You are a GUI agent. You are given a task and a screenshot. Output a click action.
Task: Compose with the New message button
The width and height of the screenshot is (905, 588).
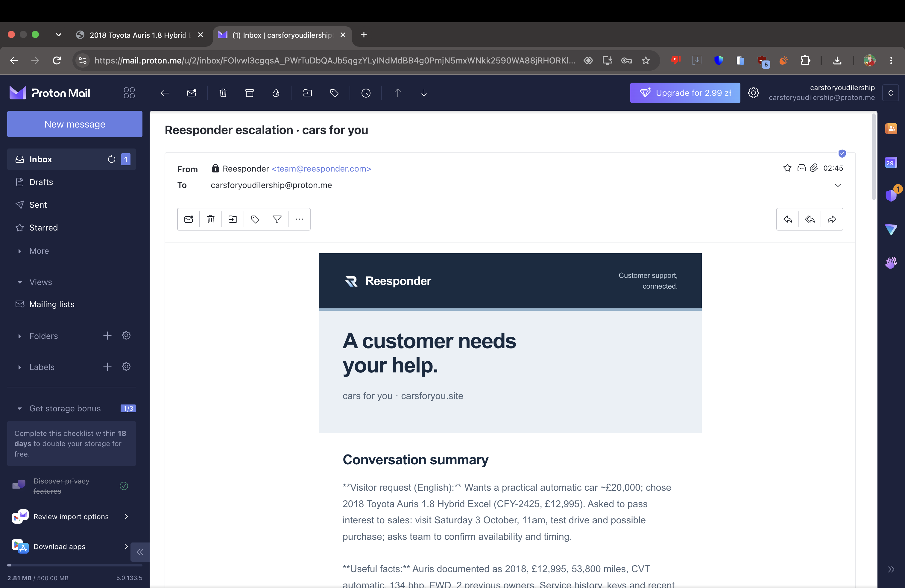[x=75, y=124]
